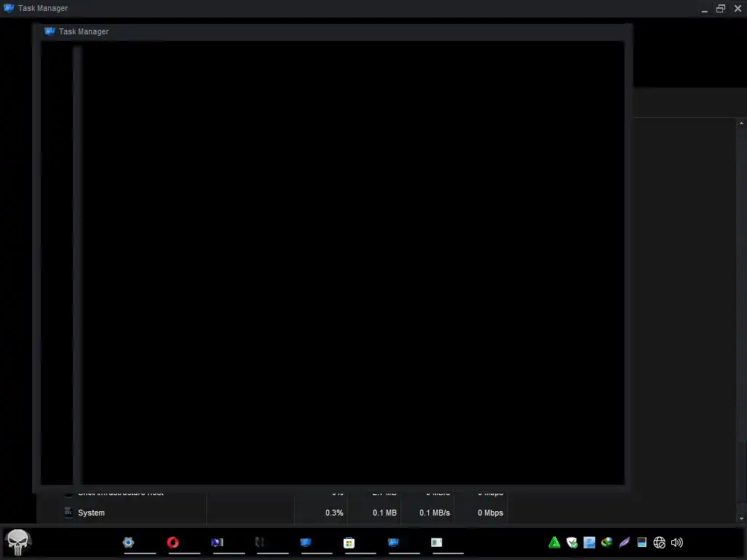747x560 pixels.
Task: Launch the Opera browser from taskbar
Action: pyautogui.click(x=173, y=542)
